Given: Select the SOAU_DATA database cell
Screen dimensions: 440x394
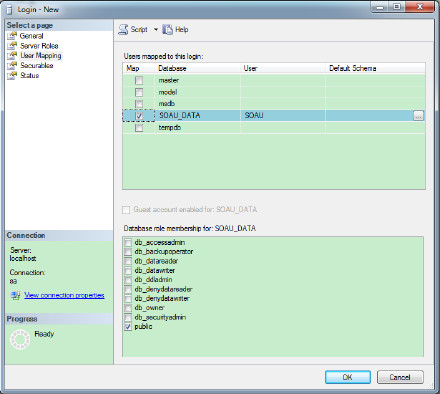Looking at the screenshot, I should 198,116.
